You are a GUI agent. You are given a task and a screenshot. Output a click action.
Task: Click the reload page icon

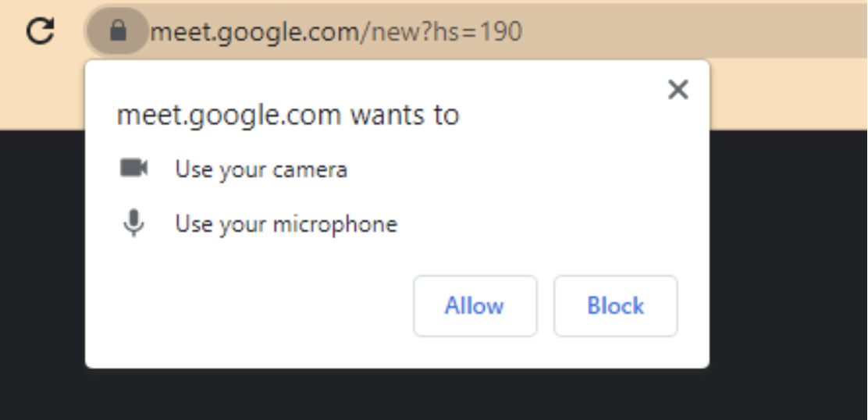click(x=40, y=31)
